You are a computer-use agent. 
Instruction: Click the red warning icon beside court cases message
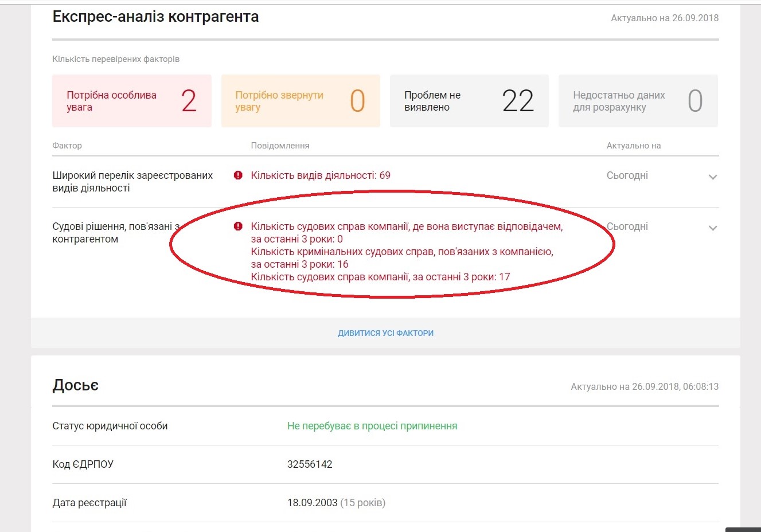[x=238, y=226]
